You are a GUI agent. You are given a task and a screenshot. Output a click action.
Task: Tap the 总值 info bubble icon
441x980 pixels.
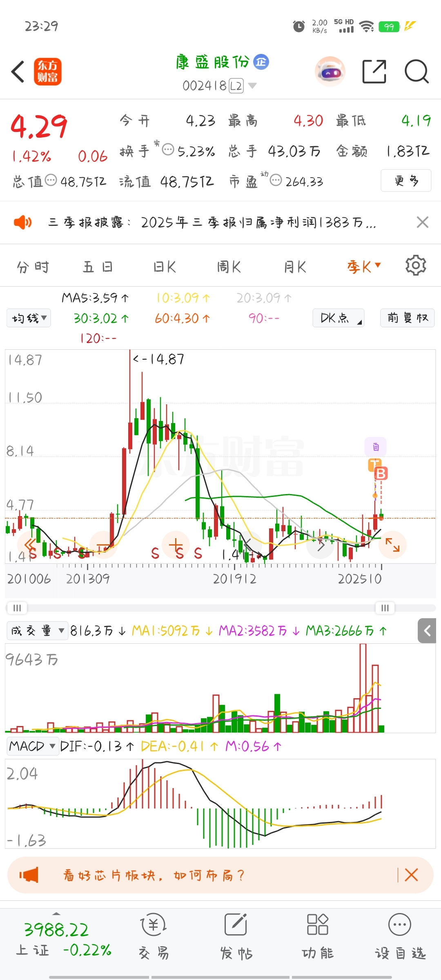click(x=51, y=180)
